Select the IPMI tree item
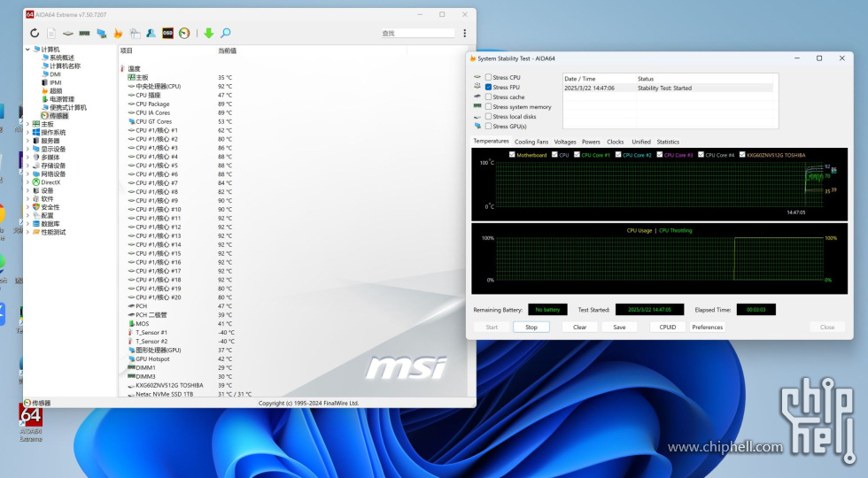Screen dimensions: 868x478 point(51,82)
